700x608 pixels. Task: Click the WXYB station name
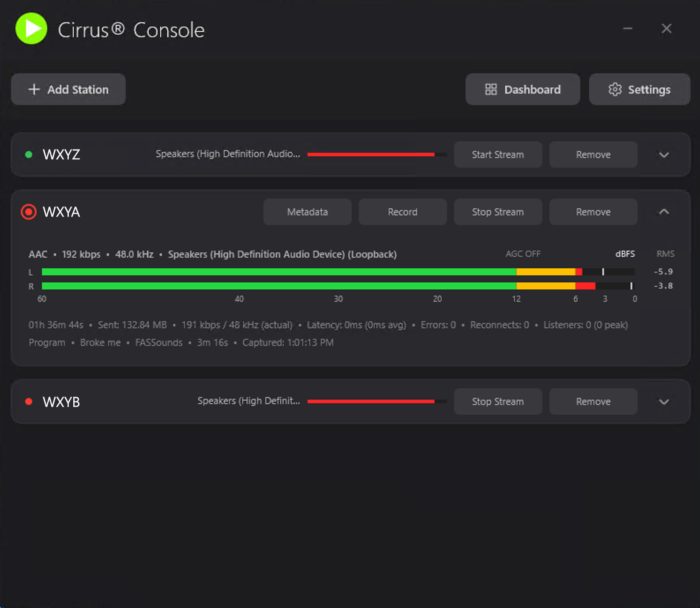tap(61, 402)
